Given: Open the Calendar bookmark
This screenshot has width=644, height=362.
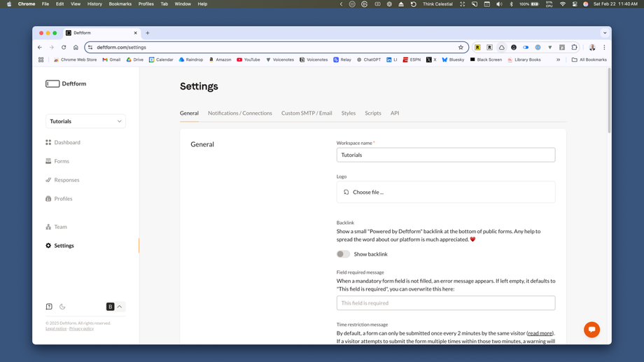Looking at the screenshot, I should 161,60.
